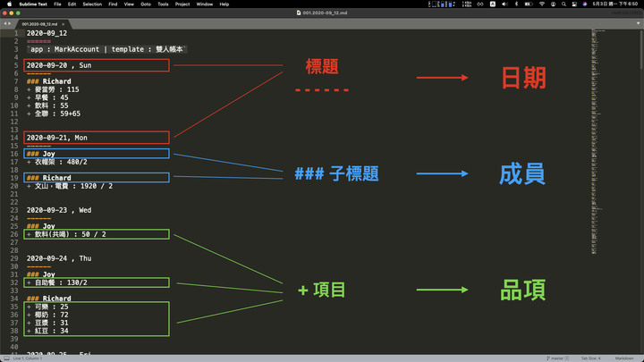The height and width of the screenshot is (362, 644).
Task: Open the Sublime Text app menu
Action: [33, 4]
